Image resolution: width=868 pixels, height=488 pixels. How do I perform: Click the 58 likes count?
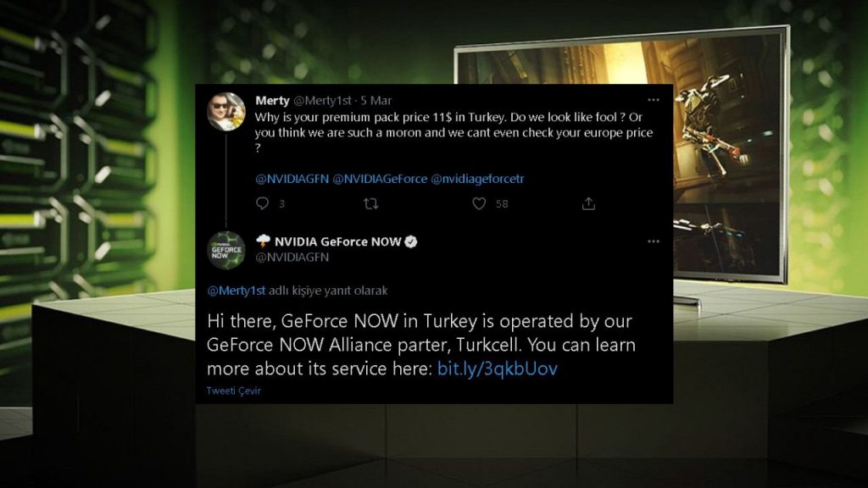coord(502,204)
